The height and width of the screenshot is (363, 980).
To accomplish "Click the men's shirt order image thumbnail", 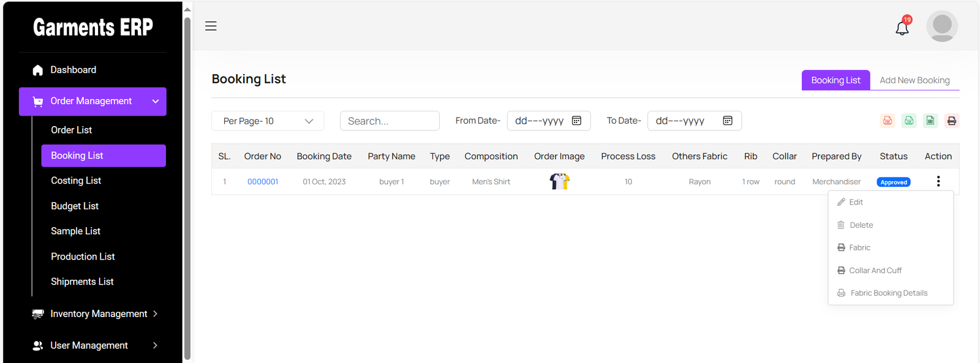I will pos(559,181).
